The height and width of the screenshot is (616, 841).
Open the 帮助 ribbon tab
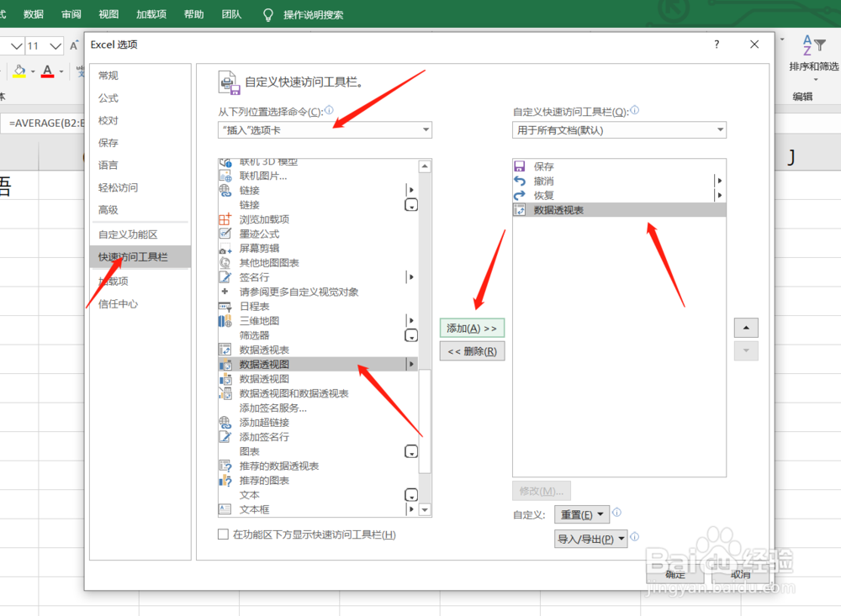click(193, 14)
